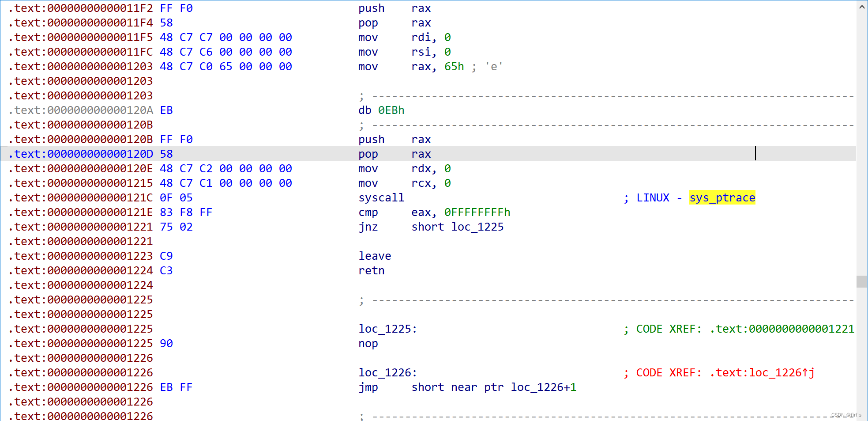This screenshot has height=421, width=868.
Task: Click the address .text:00000000000011F2
Action: (x=80, y=8)
